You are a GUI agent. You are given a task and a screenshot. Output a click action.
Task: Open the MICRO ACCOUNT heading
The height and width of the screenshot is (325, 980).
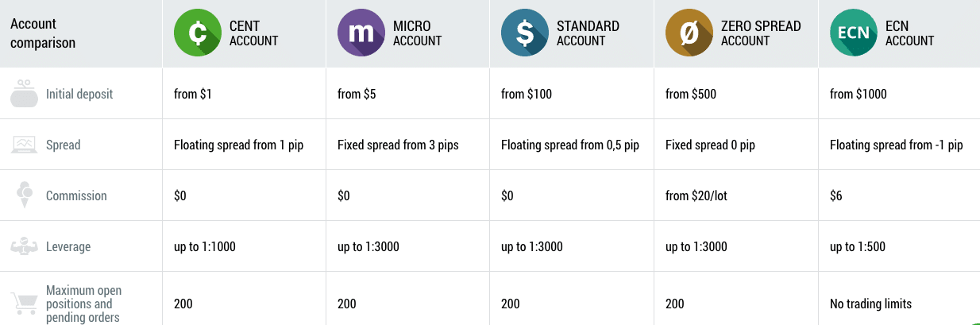tap(417, 33)
